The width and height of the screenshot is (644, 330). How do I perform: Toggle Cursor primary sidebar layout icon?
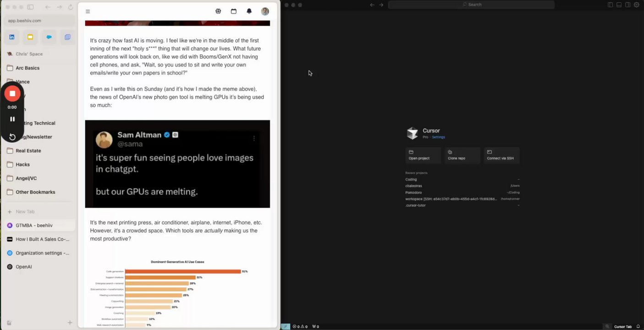[610, 5]
